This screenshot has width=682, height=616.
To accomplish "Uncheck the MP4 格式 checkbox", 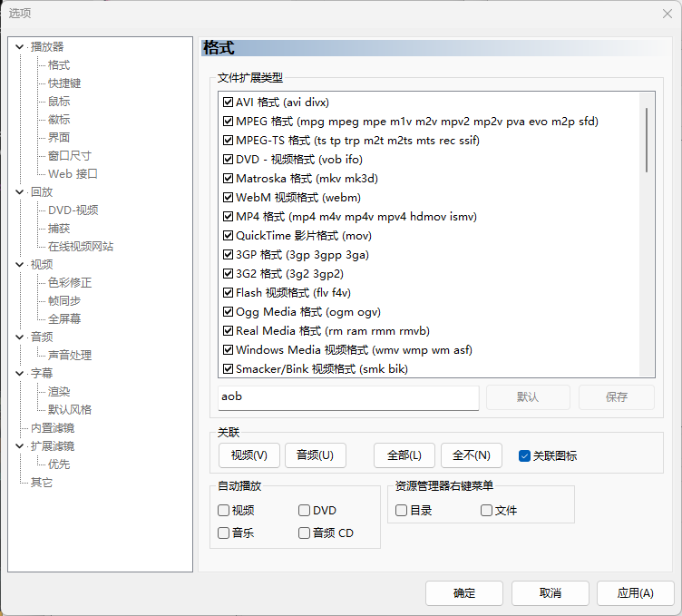I will pyautogui.click(x=228, y=216).
